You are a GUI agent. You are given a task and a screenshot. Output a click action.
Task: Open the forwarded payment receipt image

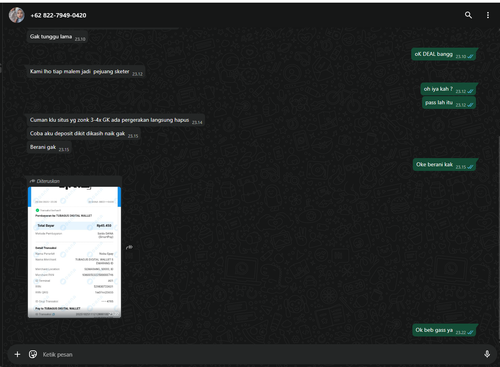[x=74, y=252]
